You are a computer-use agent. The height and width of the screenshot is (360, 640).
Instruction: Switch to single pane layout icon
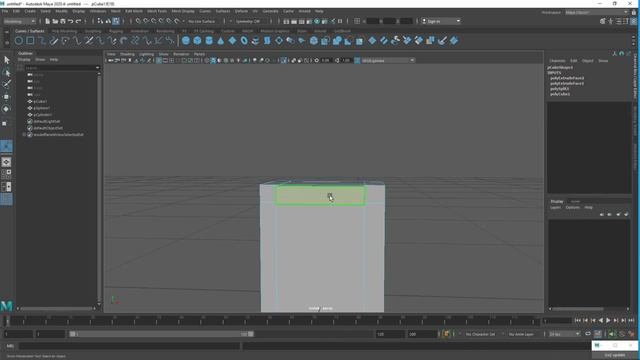(6, 162)
